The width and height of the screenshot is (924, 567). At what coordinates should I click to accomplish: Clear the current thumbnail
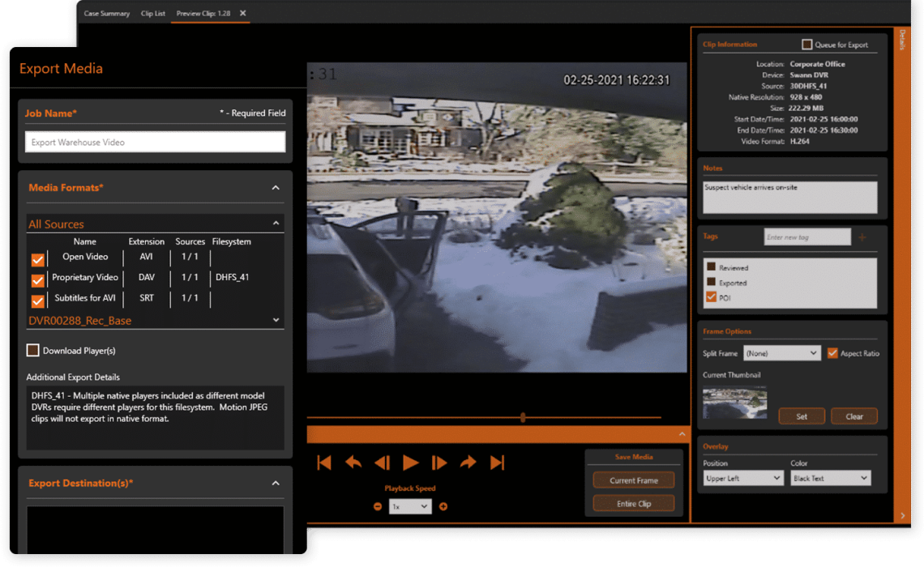(x=853, y=416)
